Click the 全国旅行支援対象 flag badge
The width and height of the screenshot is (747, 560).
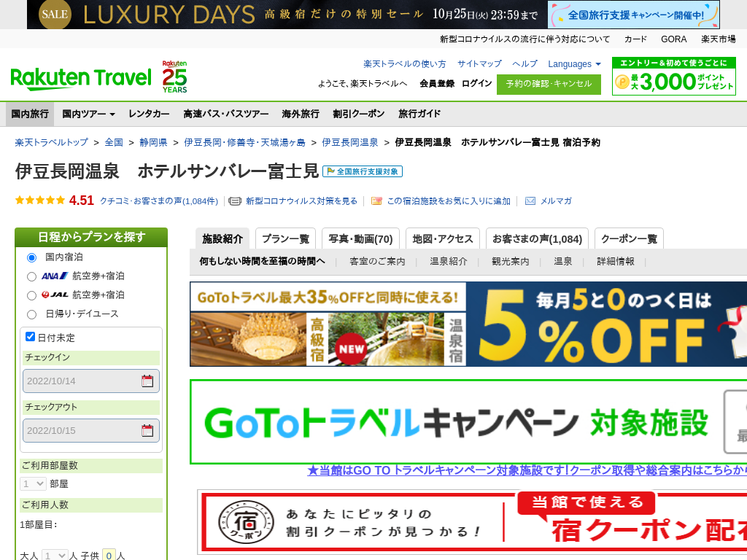point(363,171)
